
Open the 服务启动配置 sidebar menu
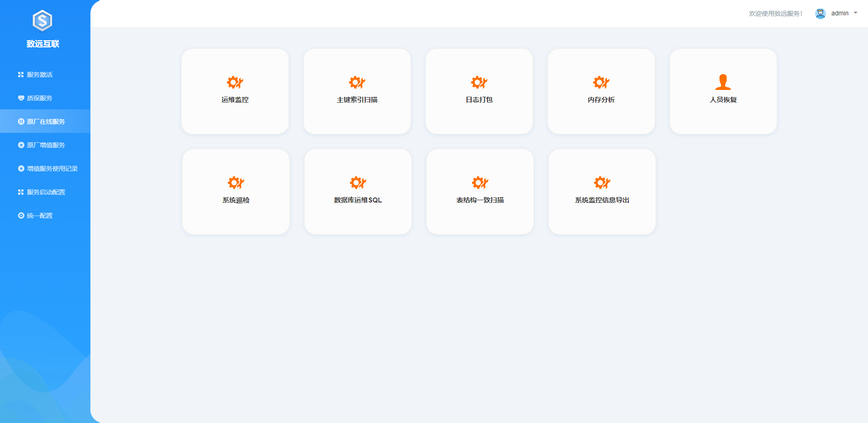45,192
